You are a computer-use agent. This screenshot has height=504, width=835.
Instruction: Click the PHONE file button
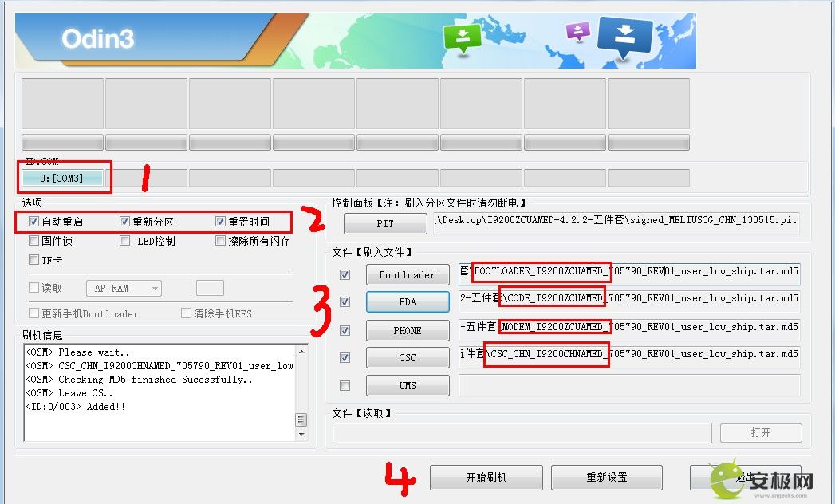pyautogui.click(x=408, y=330)
